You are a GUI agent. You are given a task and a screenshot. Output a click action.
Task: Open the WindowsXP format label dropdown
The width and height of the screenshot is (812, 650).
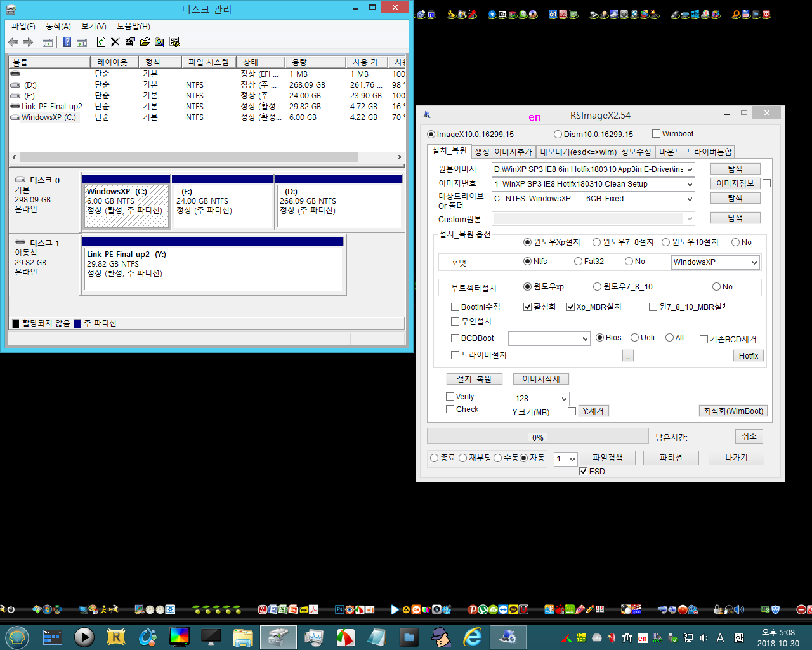tap(754, 262)
